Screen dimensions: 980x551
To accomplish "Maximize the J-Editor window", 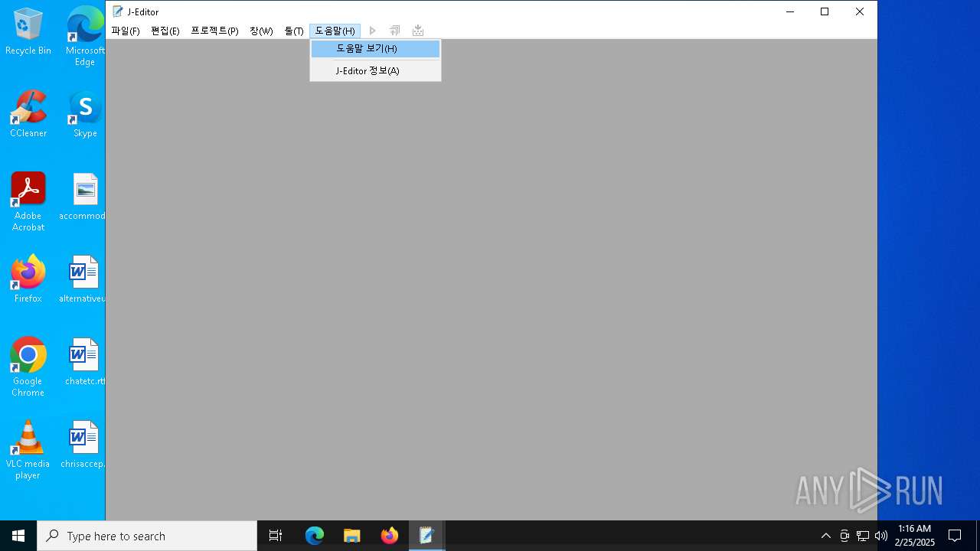I will tap(825, 11).
